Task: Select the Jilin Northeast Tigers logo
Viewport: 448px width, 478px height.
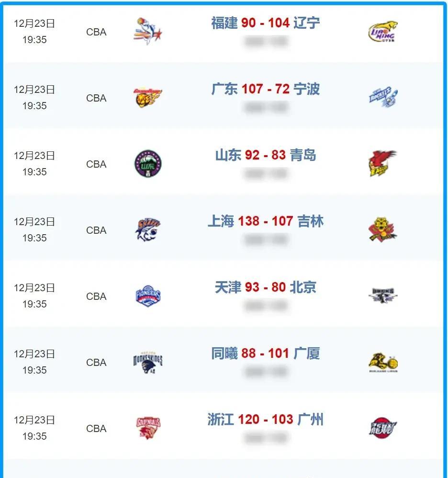Action: pos(382,230)
